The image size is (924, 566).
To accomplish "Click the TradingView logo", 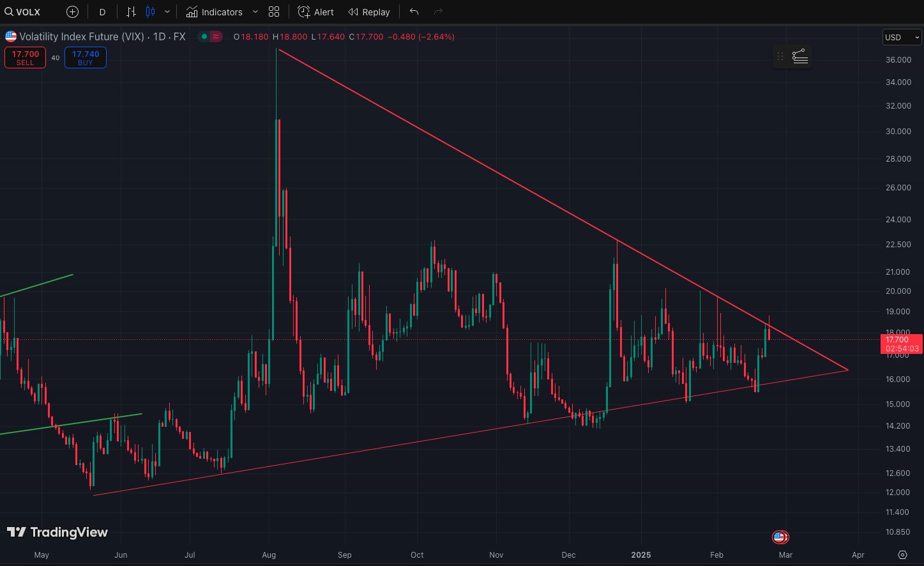I will click(x=57, y=532).
